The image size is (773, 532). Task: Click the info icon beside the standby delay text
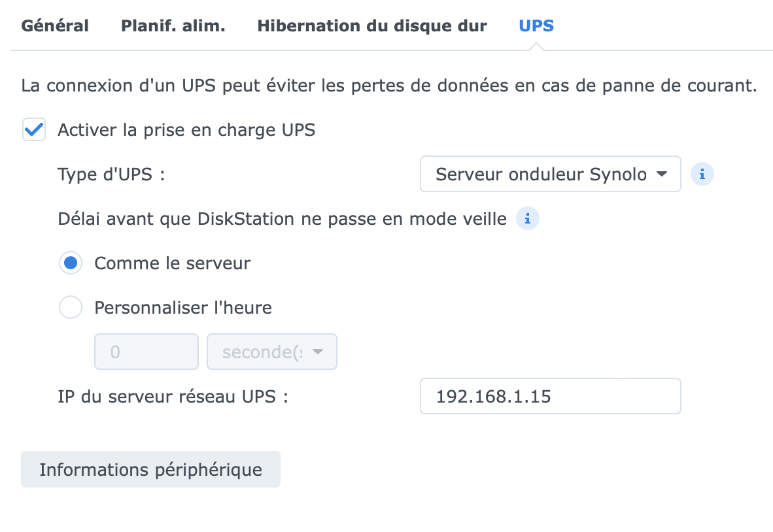pos(527,219)
